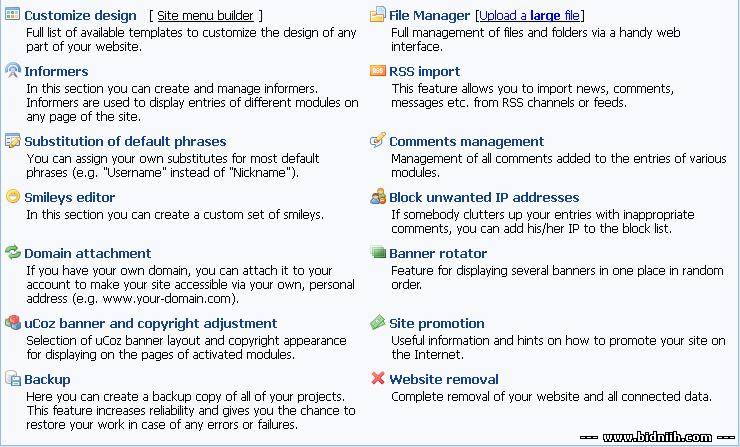The height and width of the screenshot is (447, 740).
Task: Open the Website removal heading link
Action: 444,380
